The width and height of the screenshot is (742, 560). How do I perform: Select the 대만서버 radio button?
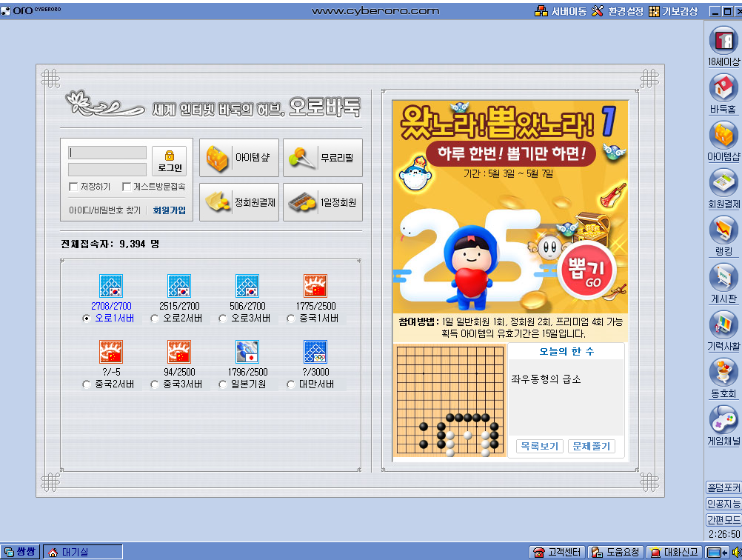tap(290, 384)
